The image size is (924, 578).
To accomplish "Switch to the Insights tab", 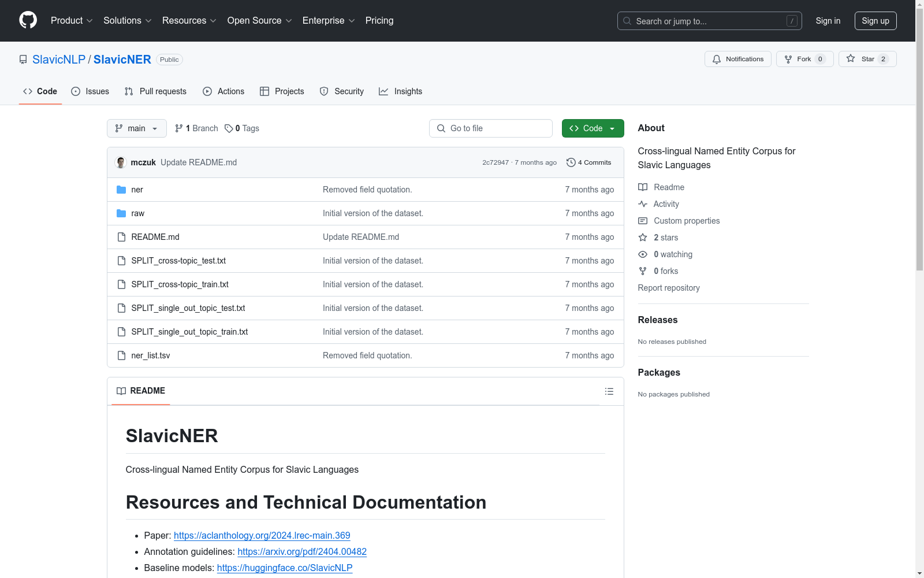I will pos(401,91).
